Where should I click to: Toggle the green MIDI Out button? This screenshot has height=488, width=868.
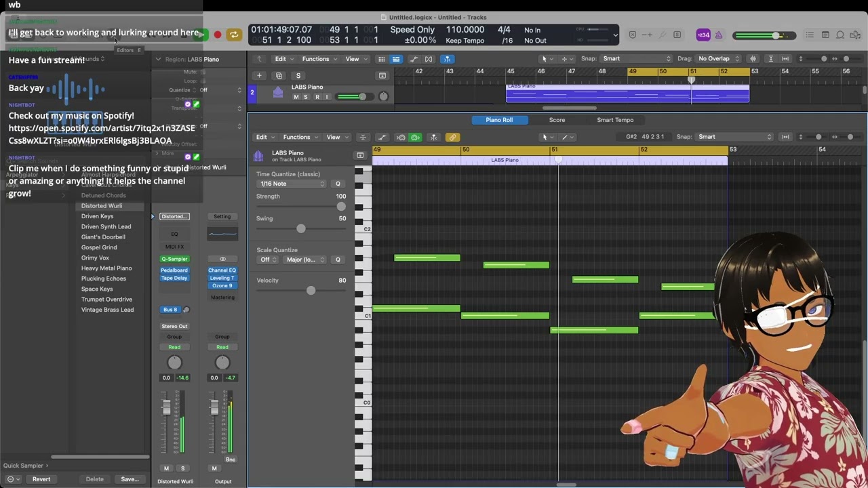(x=416, y=138)
